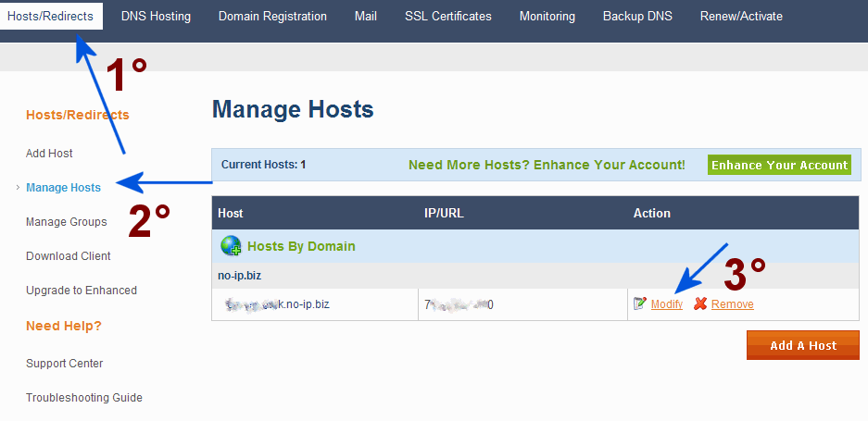Select Manage Hosts sidebar link

pyautogui.click(x=63, y=188)
